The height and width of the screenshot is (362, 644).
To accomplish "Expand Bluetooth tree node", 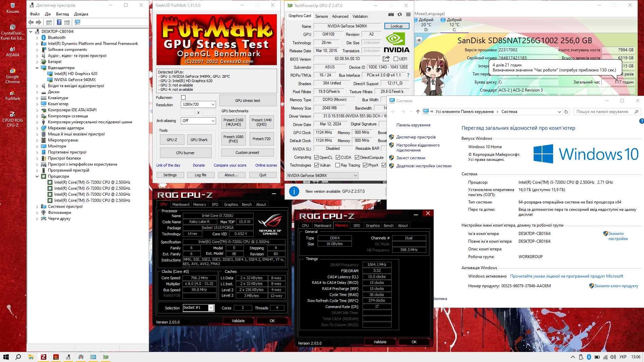I will pyautogui.click(x=37, y=38).
